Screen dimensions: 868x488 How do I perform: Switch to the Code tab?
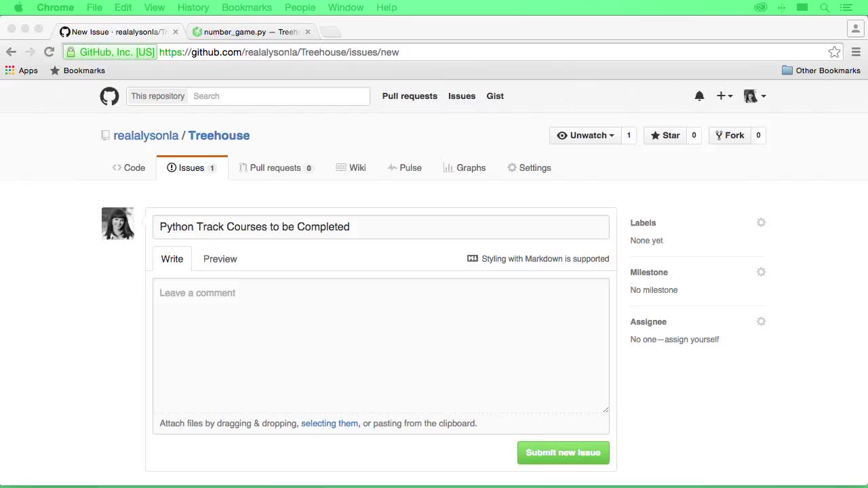pyautogui.click(x=129, y=168)
